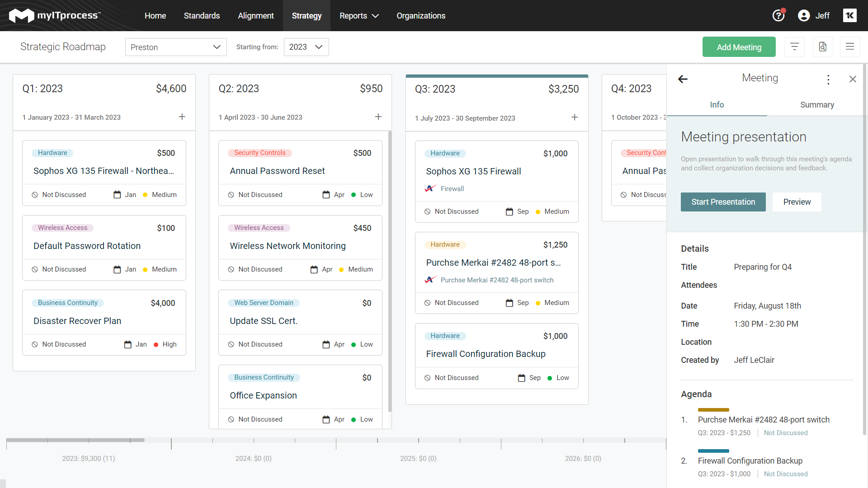Screen dimensions: 868x488
Task: Go to the Home menu
Action: click(155, 16)
